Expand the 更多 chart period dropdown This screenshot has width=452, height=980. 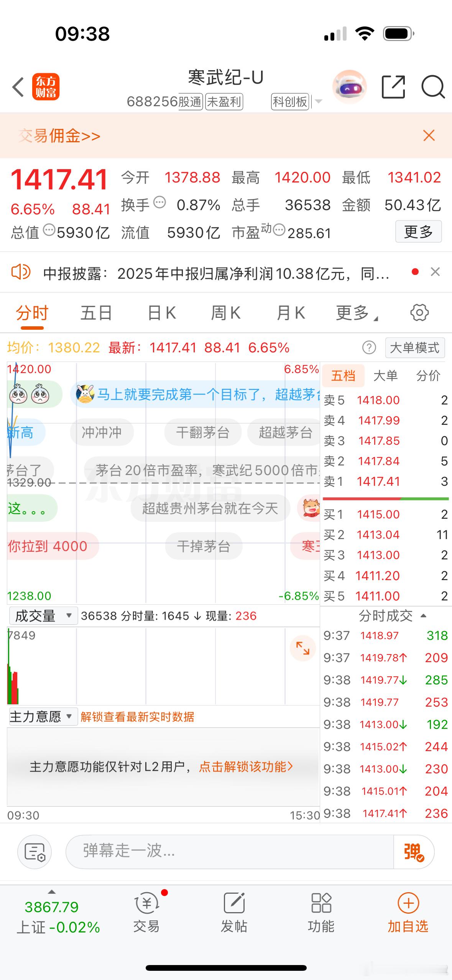[357, 313]
